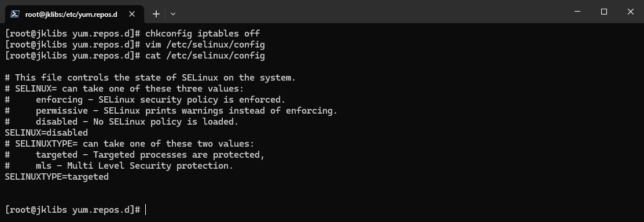The width and height of the screenshot is (644, 222).
Task: Expand the new tab profile dropdown
Action: [x=173, y=14]
